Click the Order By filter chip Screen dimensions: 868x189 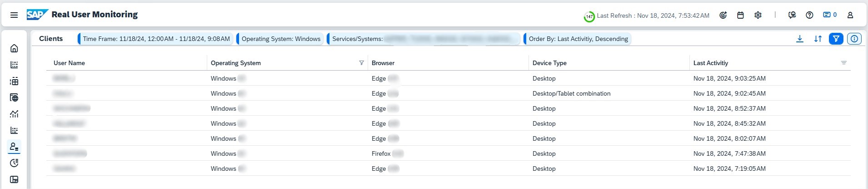(x=578, y=39)
